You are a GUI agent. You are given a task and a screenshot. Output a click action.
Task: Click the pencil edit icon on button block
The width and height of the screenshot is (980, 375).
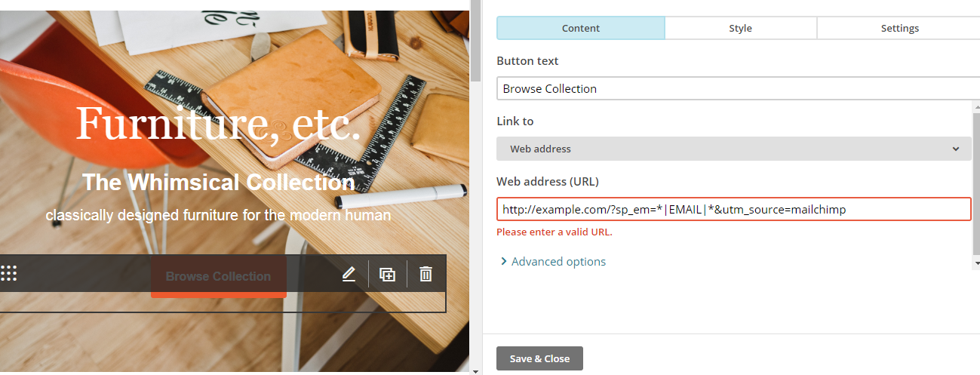349,274
